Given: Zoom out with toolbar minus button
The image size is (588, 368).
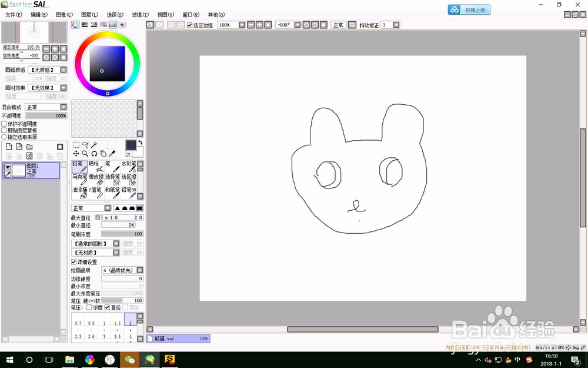Looking at the screenshot, I should click(x=250, y=25).
